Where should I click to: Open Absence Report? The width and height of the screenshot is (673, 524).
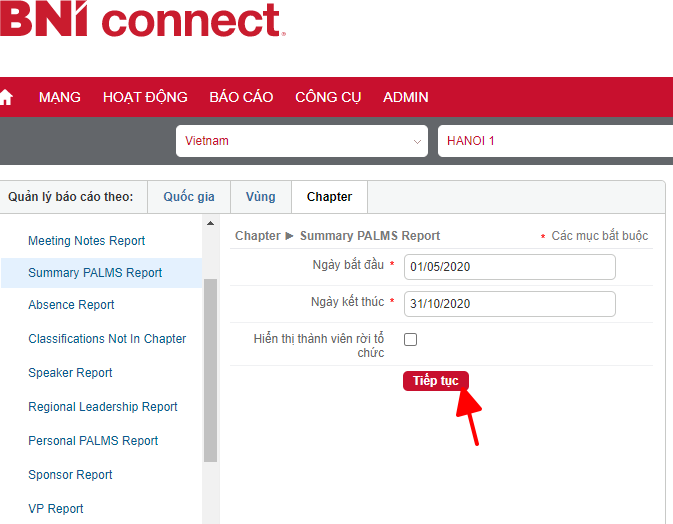[71, 305]
